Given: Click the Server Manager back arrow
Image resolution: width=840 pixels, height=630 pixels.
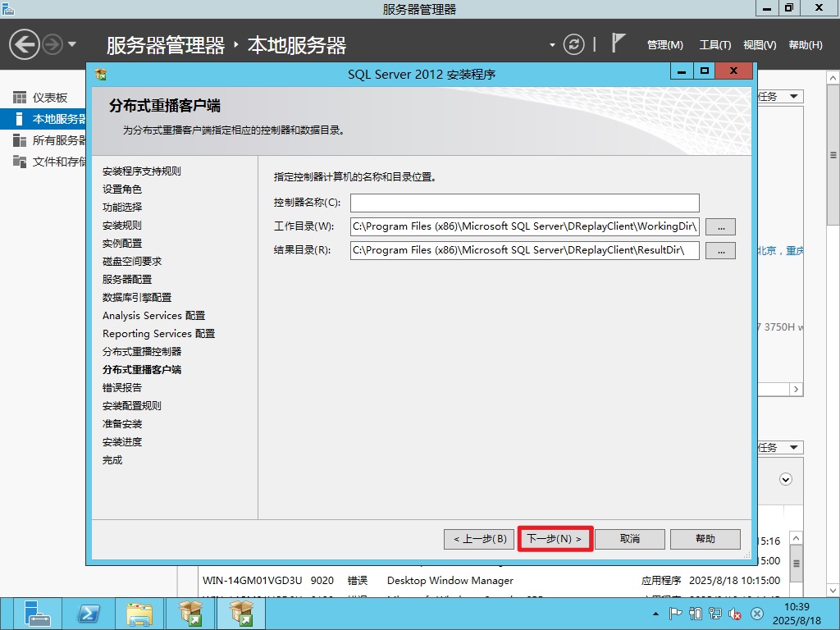Looking at the screenshot, I should point(24,44).
